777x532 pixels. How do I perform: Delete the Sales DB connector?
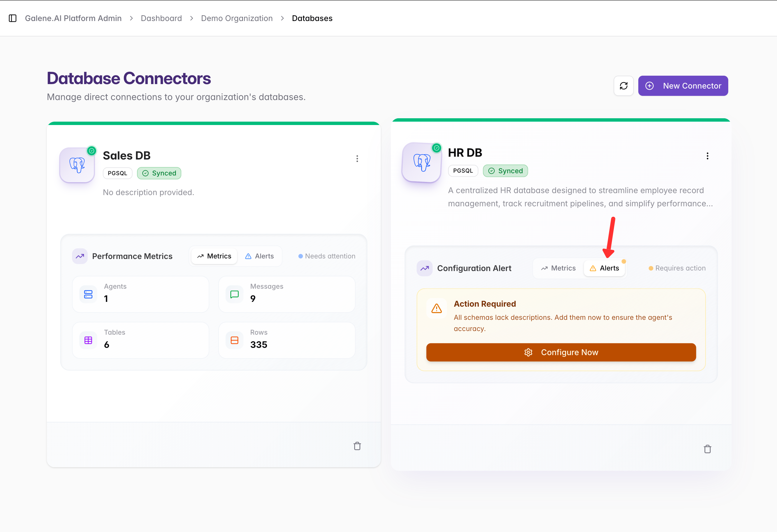(357, 446)
